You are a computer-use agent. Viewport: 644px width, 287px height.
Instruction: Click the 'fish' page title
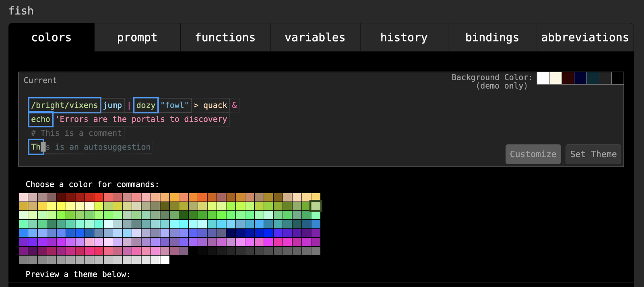coord(21,10)
